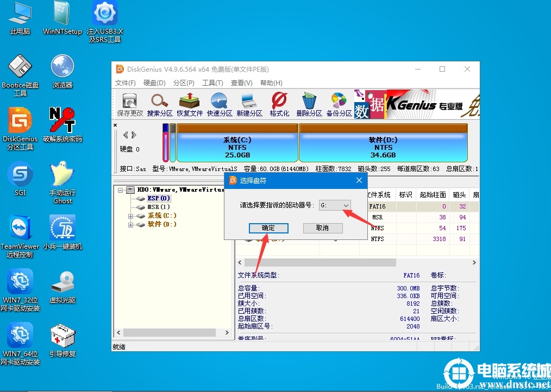551x392 pixels.
Task: Click the 起始柱面 column header
Action: (x=433, y=194)
